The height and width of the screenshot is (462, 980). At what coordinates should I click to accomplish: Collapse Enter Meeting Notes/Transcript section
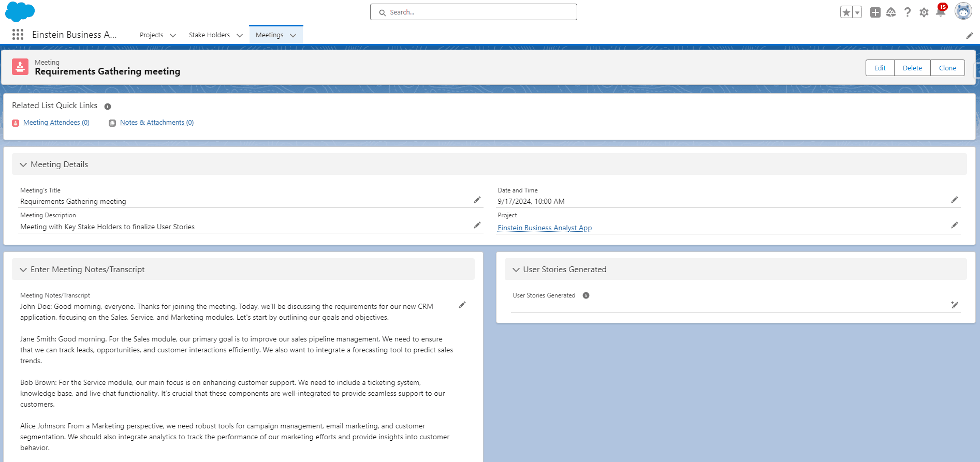click(x=23, y=270)
